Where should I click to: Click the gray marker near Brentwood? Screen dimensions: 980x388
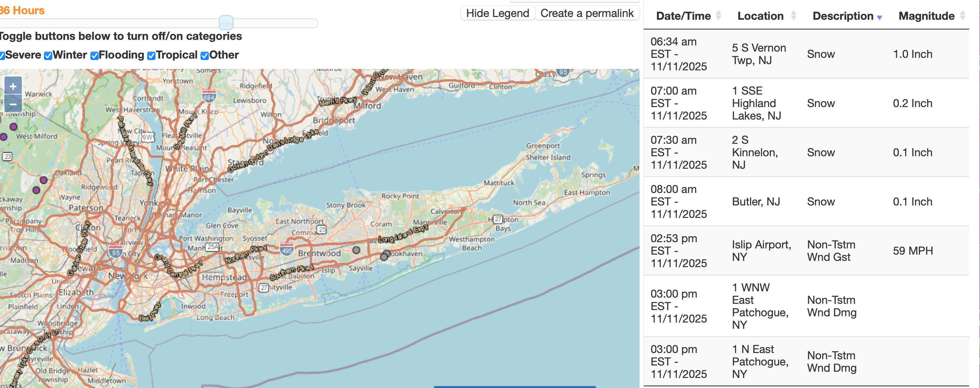pyautogui.click(x=356, y=250)
